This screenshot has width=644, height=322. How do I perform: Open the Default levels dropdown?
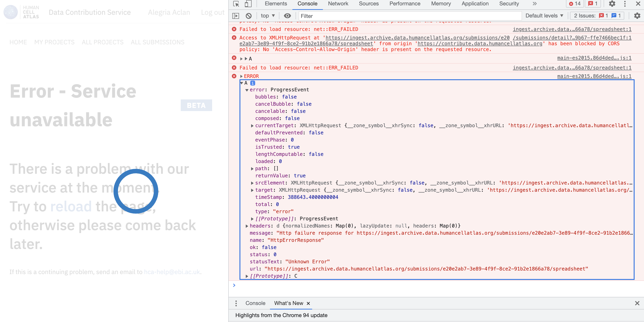(x=544, y=15)
